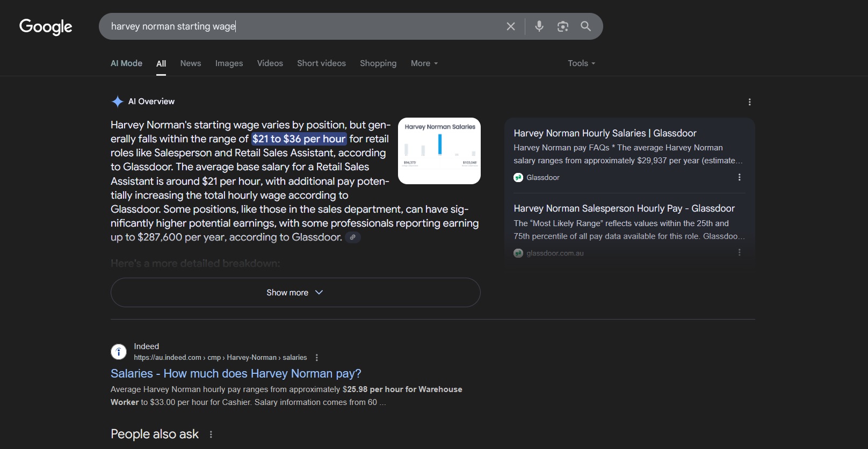Open the Tools dropdown
Image resolution: width=868 pixels, height=449 pixels.
tap(581, 63)
